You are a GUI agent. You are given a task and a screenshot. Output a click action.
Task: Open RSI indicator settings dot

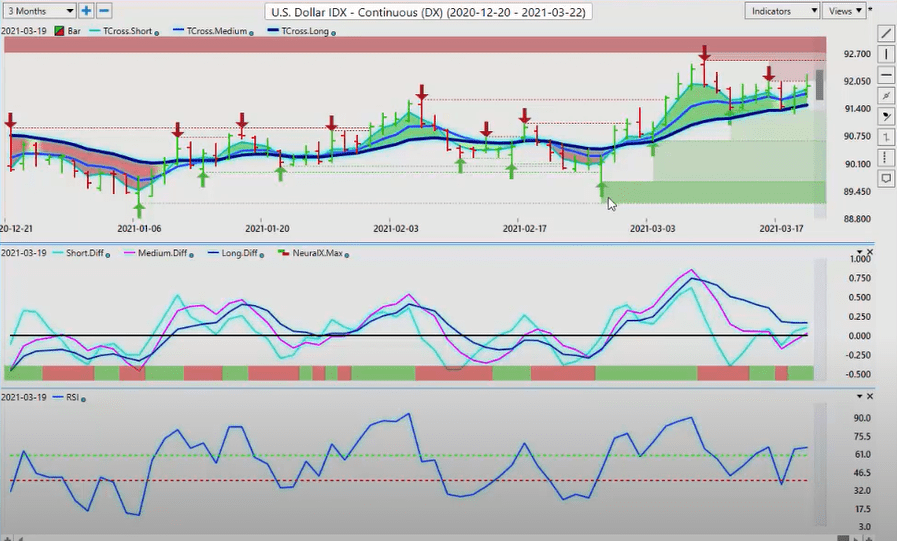83,399
